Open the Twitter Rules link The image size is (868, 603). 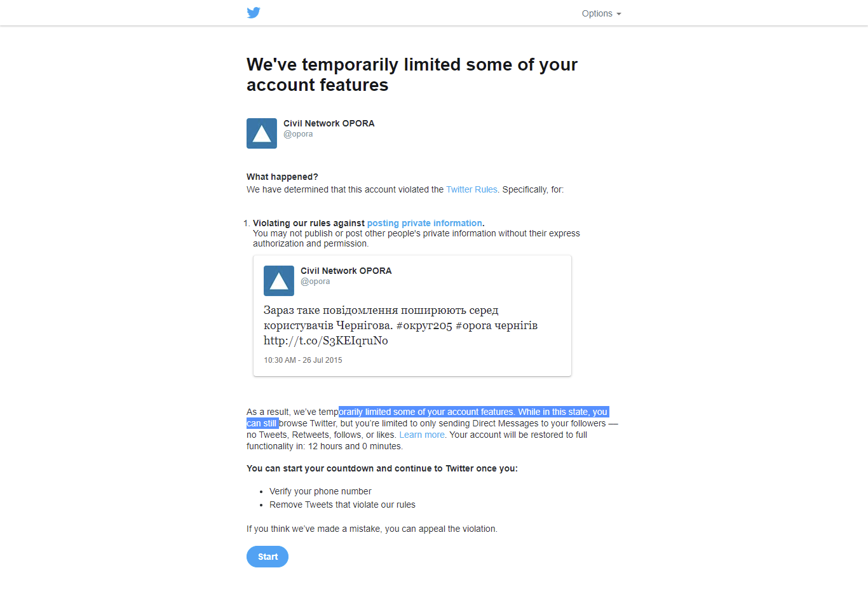coord(471,189)
